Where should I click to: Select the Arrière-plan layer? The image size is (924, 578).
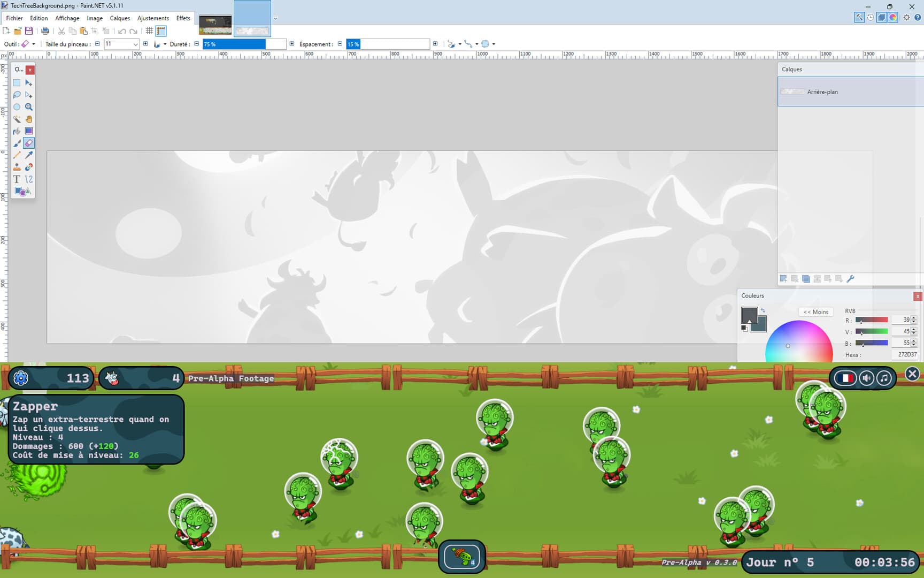pos(823,92)
